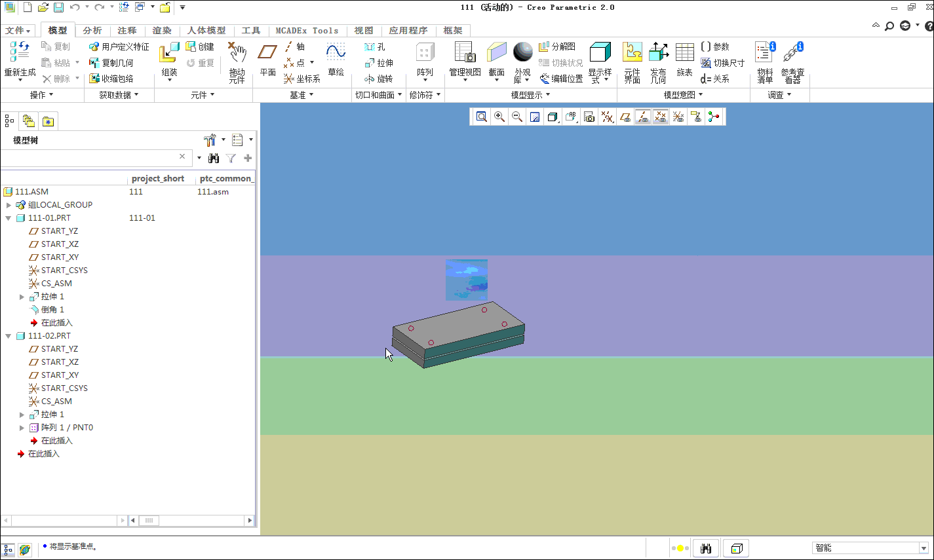Toggle datum plane display in view toolbar
The width and height of the screenshot is (934, 560).
click(625, 117)
